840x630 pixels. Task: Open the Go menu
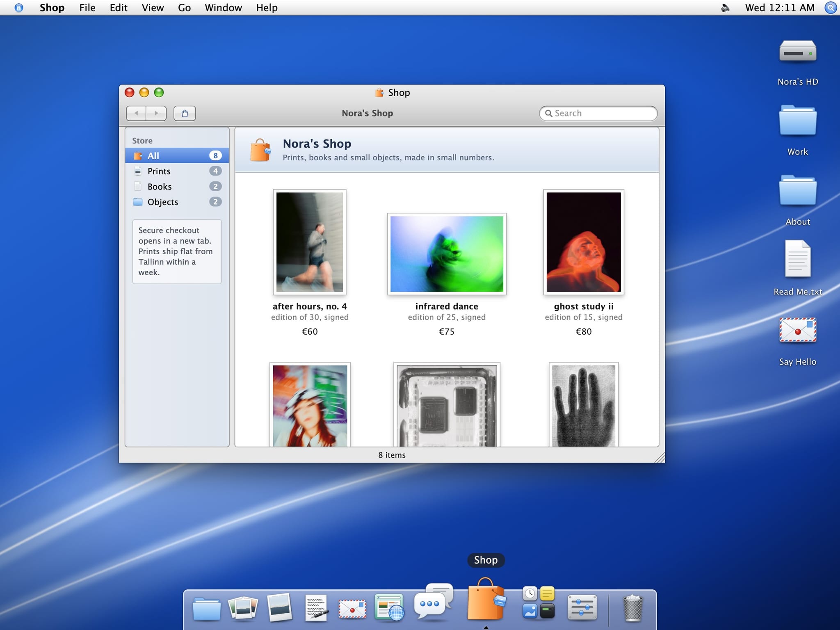tap(184, 7)
